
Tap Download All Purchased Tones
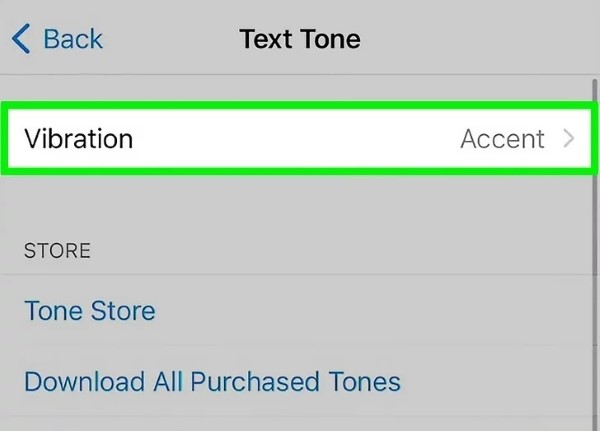(212, 381)
